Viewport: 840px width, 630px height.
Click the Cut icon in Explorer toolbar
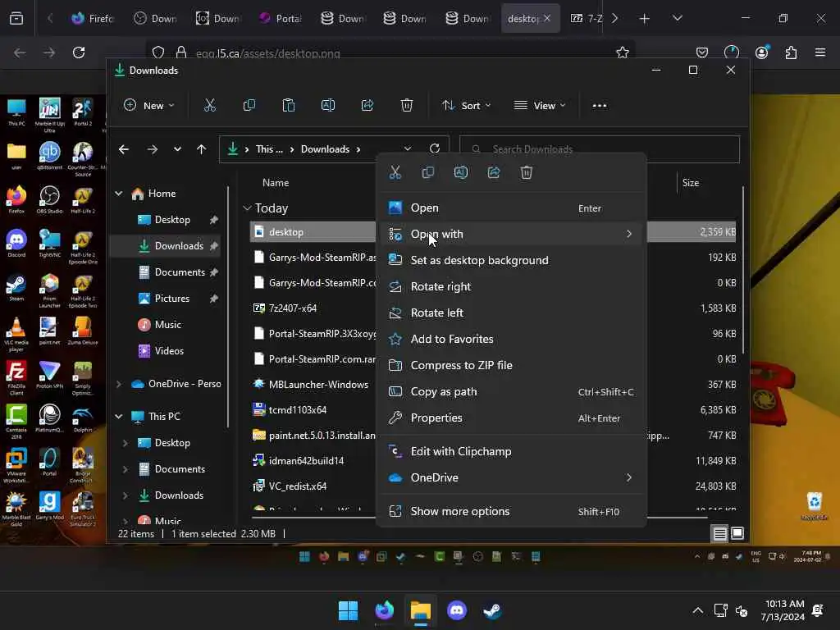209,106
